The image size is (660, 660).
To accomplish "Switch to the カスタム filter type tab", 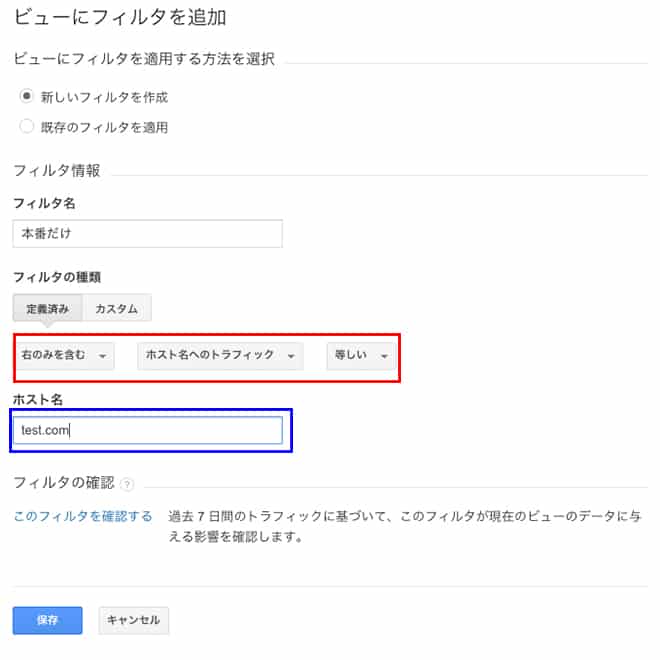I will pos(117,309).
